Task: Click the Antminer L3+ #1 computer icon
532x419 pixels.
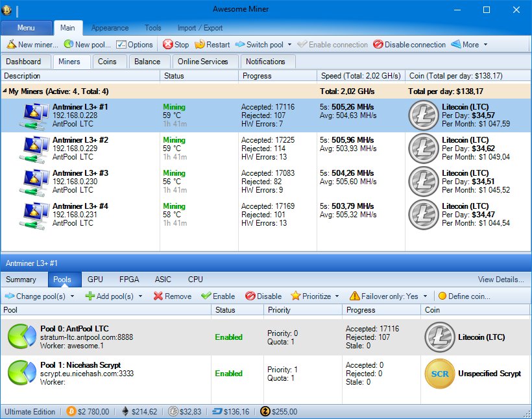Action: click(x=34, y=117)
